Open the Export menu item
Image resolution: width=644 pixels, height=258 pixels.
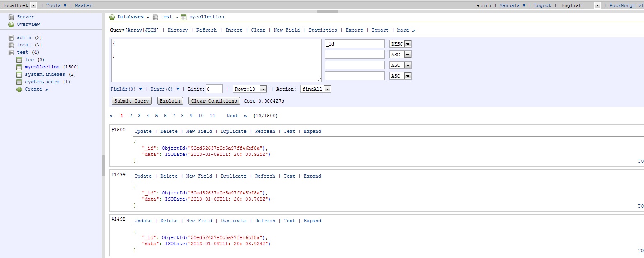[x=354, y=30]
